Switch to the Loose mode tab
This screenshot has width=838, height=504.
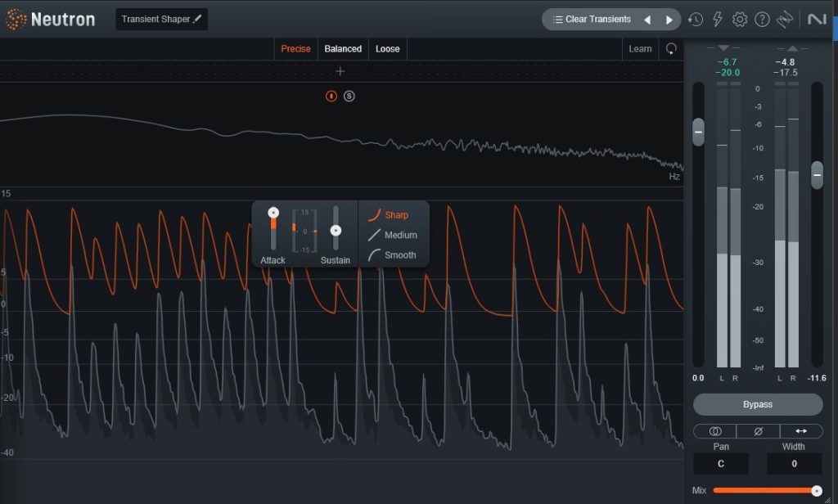click(x=388, y=49)
